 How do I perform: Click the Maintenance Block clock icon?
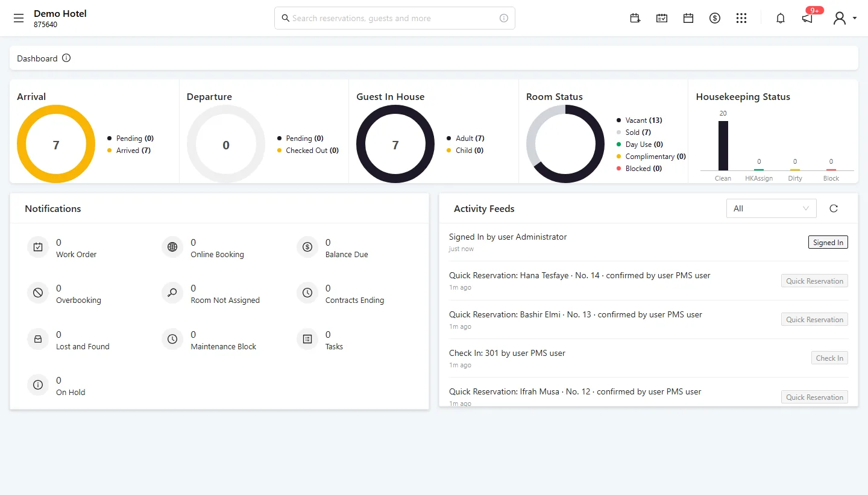click(x=172, y=339)
